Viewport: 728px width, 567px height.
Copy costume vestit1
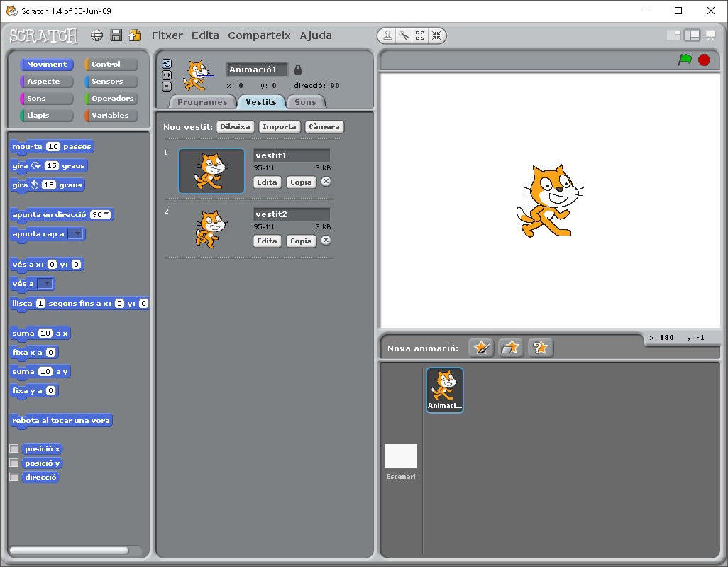(x=301, y=182)
